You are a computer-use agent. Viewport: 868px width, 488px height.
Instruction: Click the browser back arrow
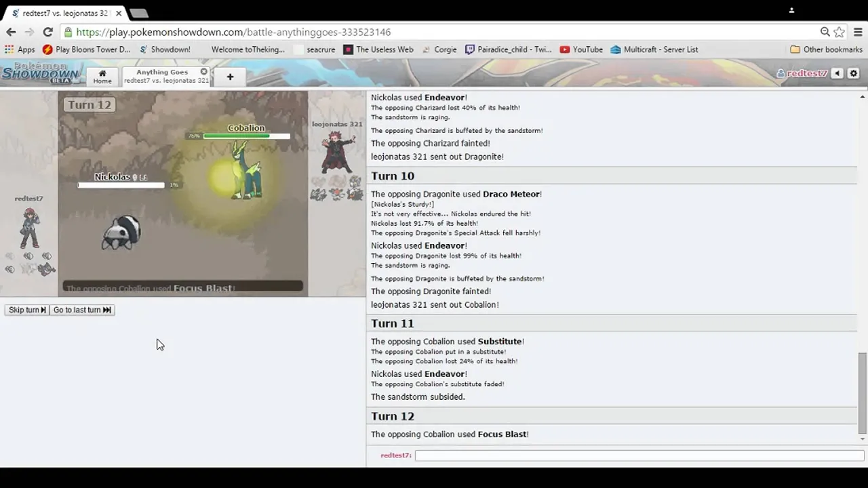(11, 32)
